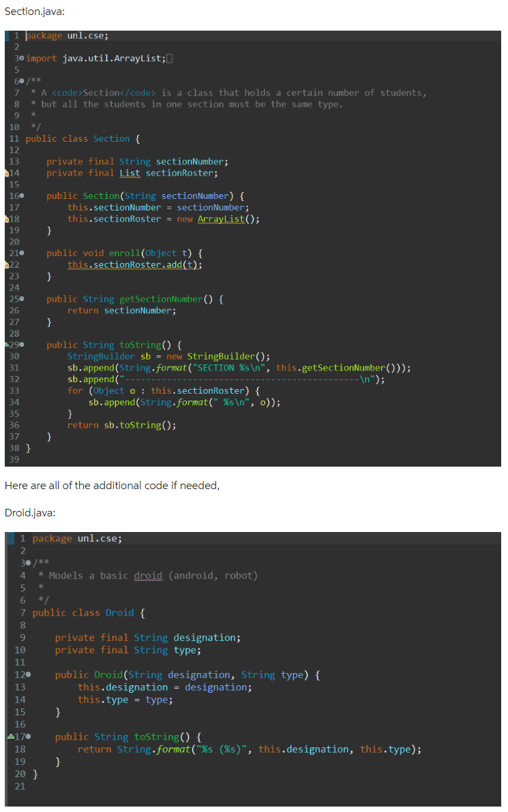
Task: Collapse the 'Models a basic droid' Javadoc comment
Action: coord(28,563)
